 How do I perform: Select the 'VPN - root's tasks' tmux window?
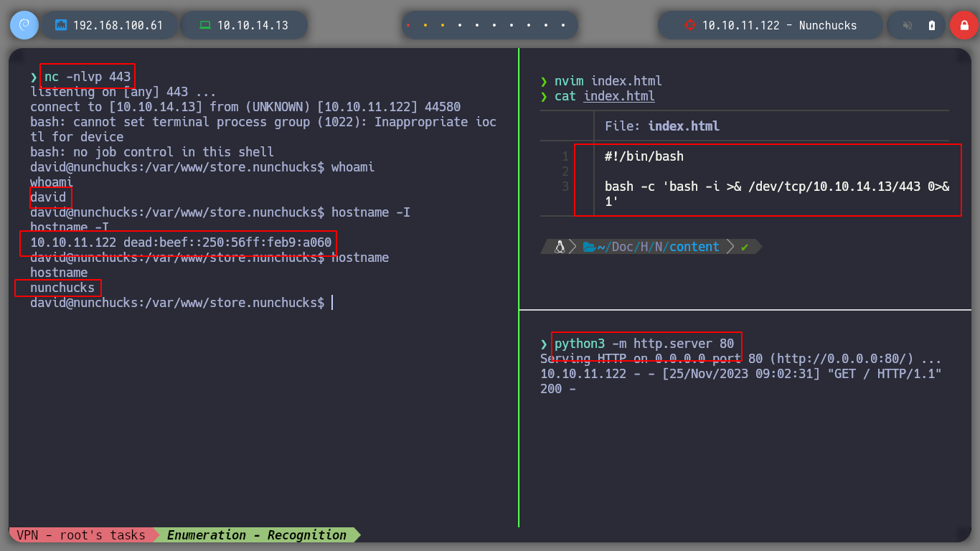point(81,534)
